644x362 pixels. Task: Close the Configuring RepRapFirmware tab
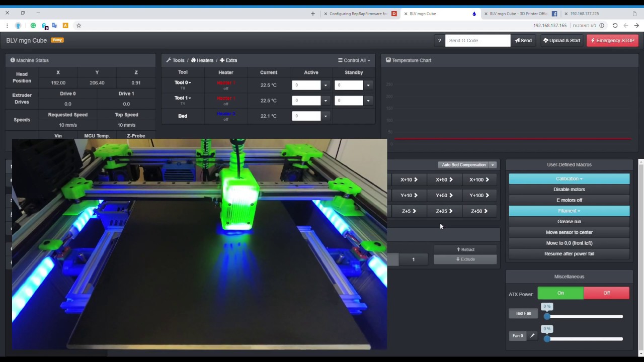[326, 14]
